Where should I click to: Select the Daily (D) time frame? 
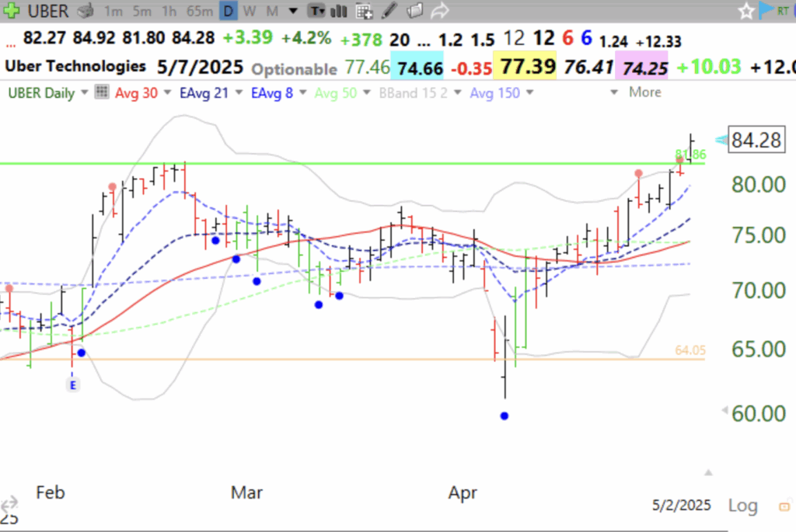[229, 11]
